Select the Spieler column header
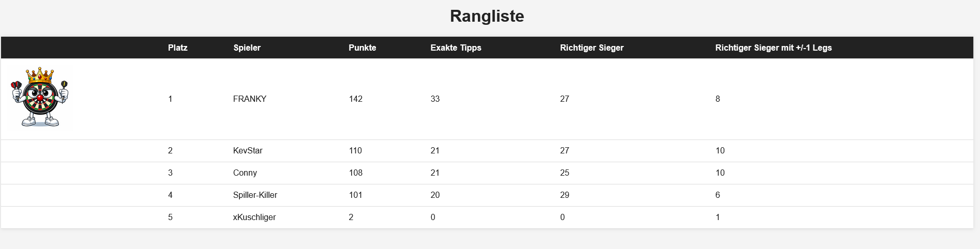The image size is (980, 249). coord(247,48)
